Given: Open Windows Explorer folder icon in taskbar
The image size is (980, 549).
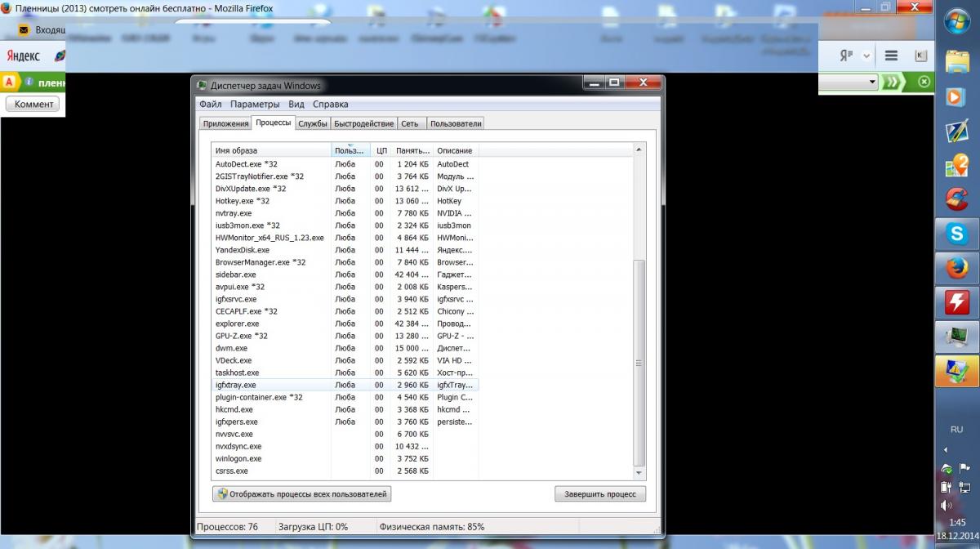Looking at the screenshot, I should 956,62.
